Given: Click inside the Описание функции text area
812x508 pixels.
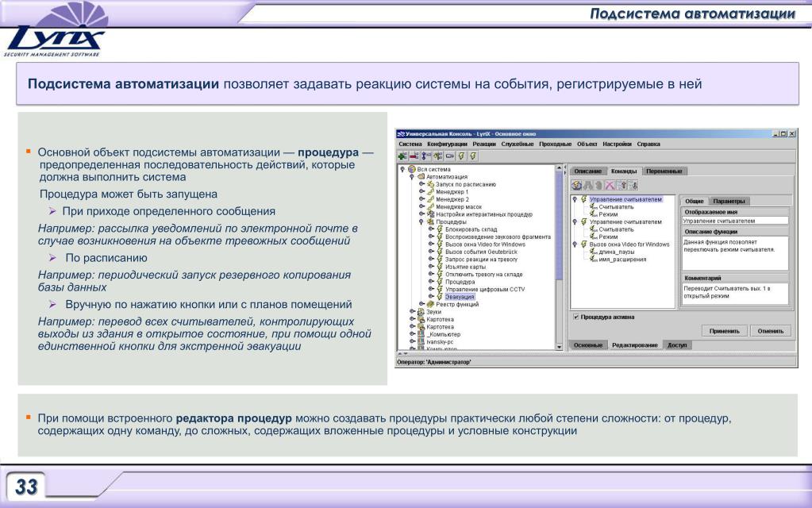Looking at the screenshot, I should coord(735,252).
